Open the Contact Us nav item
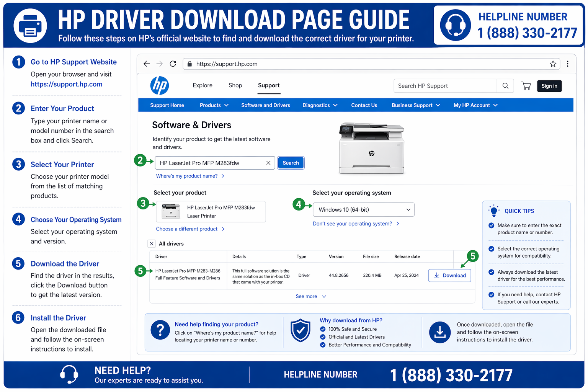This screenshot has width=588, height=392. 364,105
